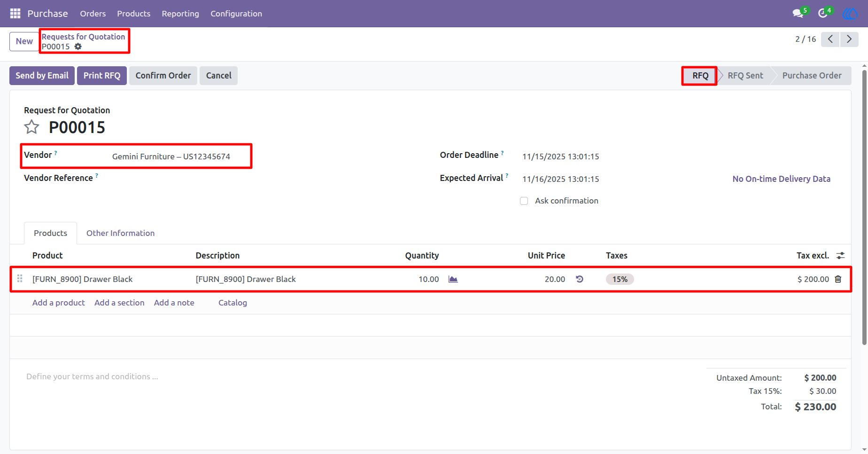
Task: Enable the Ask confirmation checkbox
Action: [524, 201]
